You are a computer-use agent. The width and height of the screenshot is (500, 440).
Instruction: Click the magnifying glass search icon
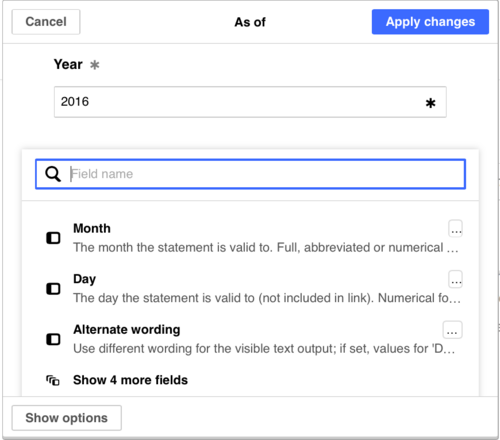pyautogui.click(x=53, y=174)
